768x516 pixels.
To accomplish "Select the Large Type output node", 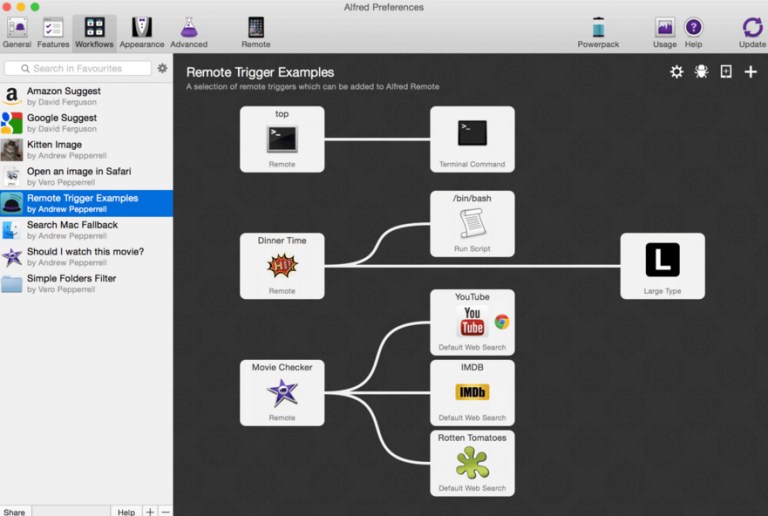I will pos(662,266).
